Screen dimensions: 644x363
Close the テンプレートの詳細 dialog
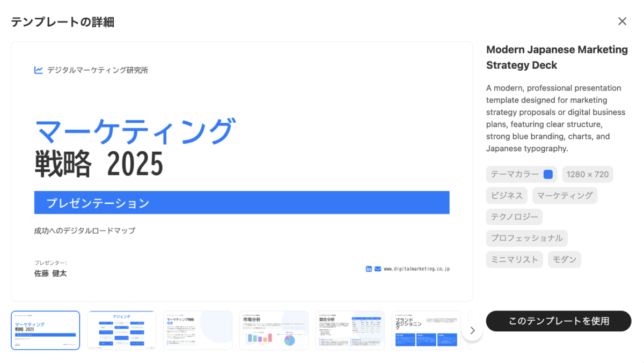622,21
